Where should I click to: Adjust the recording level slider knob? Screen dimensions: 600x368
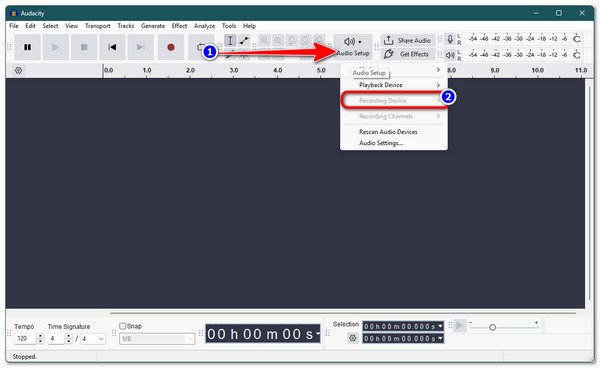click(x=577, y=39)
